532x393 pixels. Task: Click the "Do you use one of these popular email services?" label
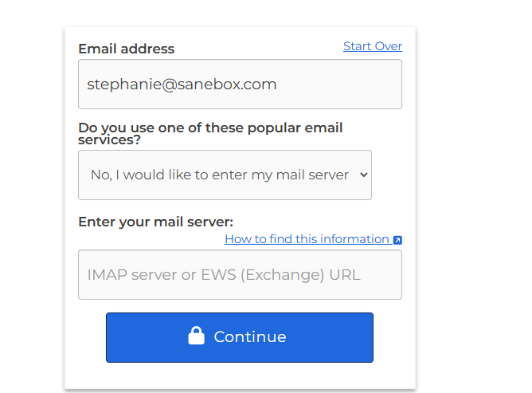210,133
